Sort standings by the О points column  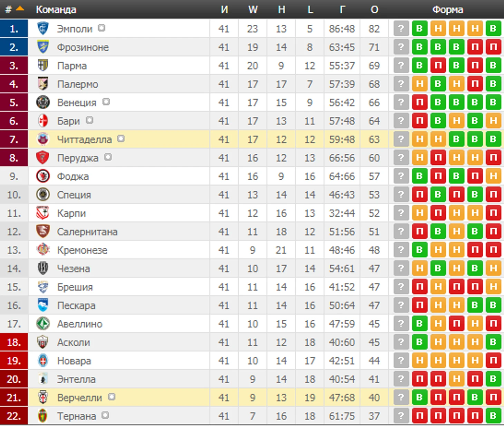click(x=375, y=9)
